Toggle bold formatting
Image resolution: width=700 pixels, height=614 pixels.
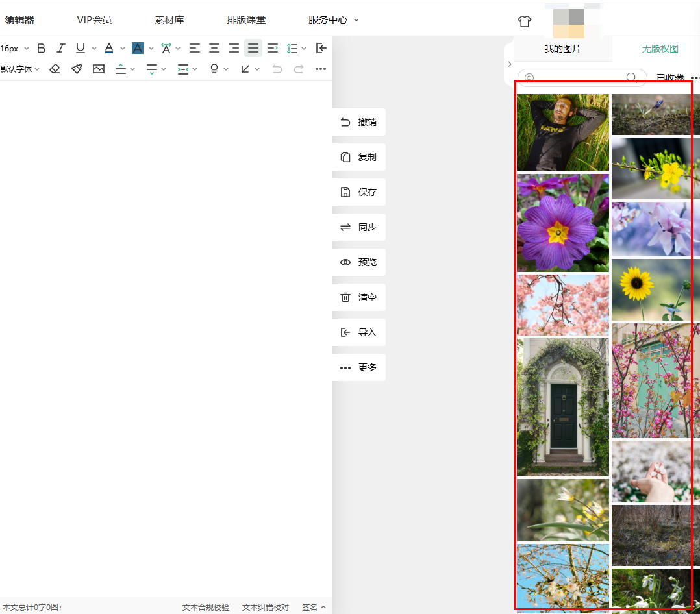click(x=42, y=48)
